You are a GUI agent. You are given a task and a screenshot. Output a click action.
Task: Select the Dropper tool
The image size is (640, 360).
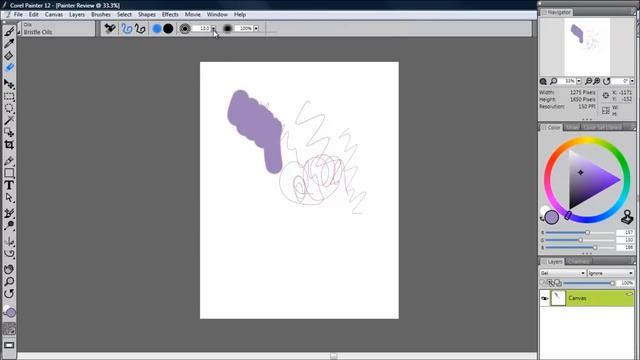(9, 43)
